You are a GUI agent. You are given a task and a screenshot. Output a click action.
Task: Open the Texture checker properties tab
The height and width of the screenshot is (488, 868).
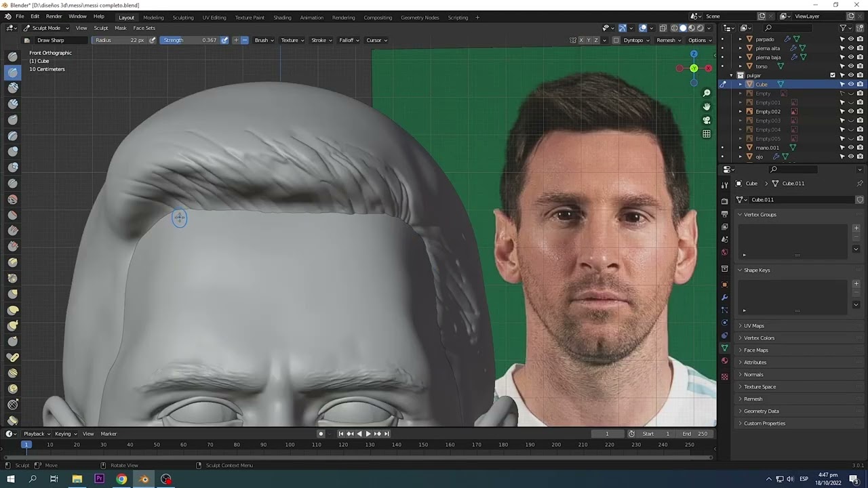(x=724, y=377)
